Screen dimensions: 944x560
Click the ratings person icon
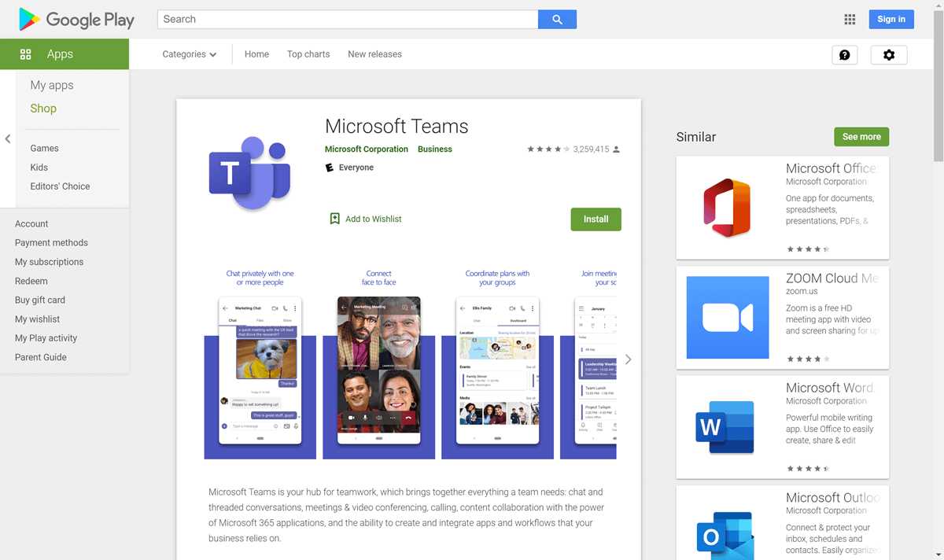pos(617,149)
